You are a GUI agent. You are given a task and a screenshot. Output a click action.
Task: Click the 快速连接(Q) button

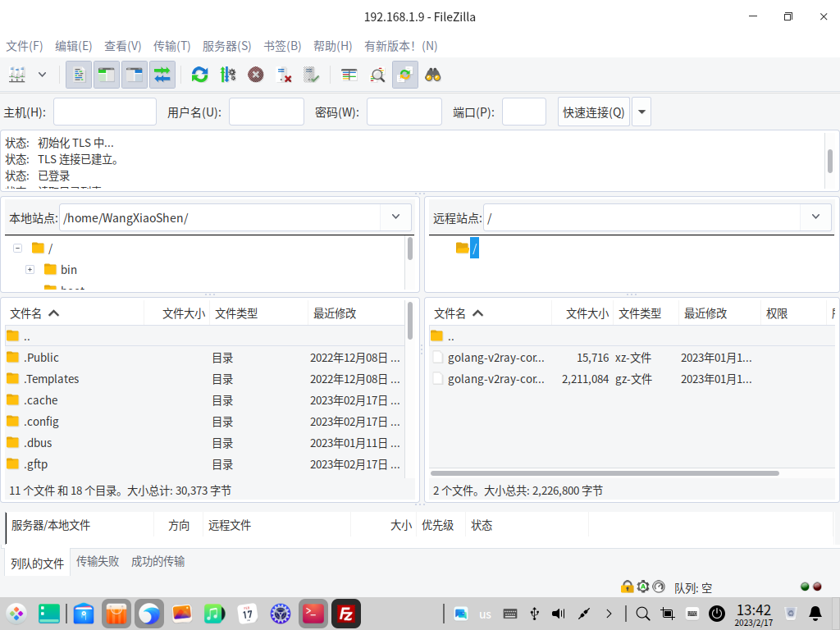(594, 112)
